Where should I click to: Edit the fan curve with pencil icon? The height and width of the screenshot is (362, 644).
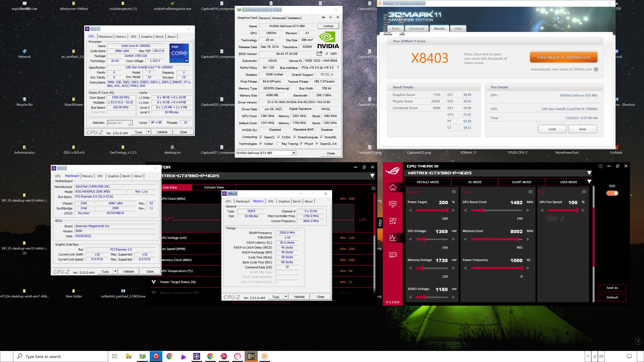click(x=562, y=219)
